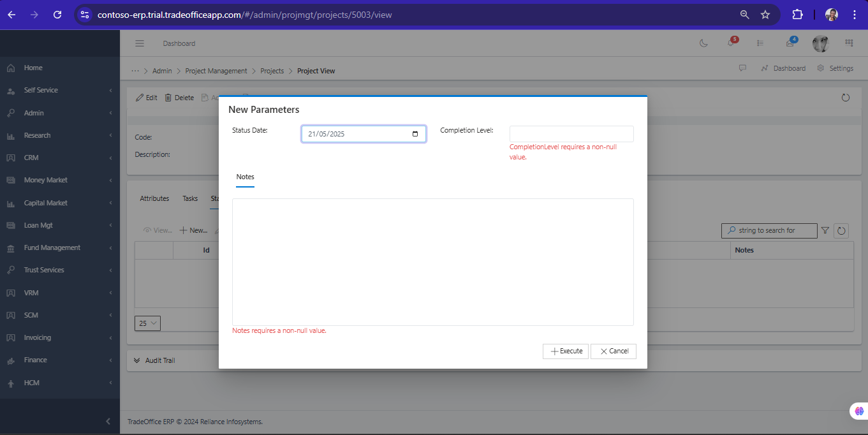This screenshot has height=435, width=868.
Task: Click the Completion Level input field
Action: coord(571,134)
